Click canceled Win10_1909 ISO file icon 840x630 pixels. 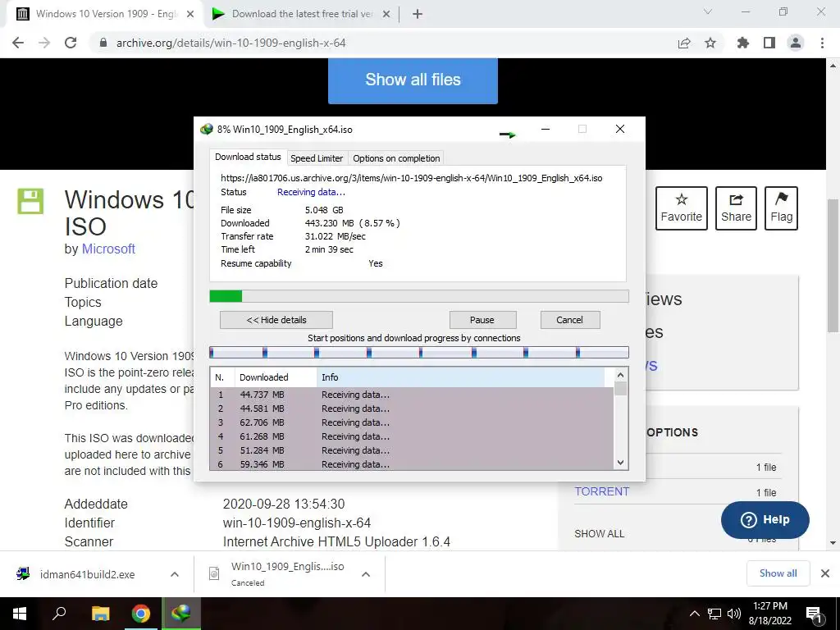tap(214, 573)
